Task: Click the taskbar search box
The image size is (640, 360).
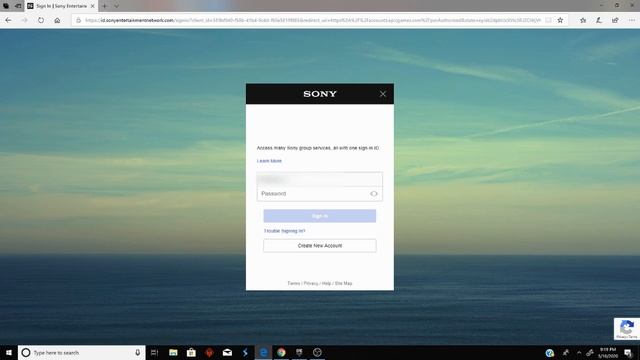Action: 82,353
